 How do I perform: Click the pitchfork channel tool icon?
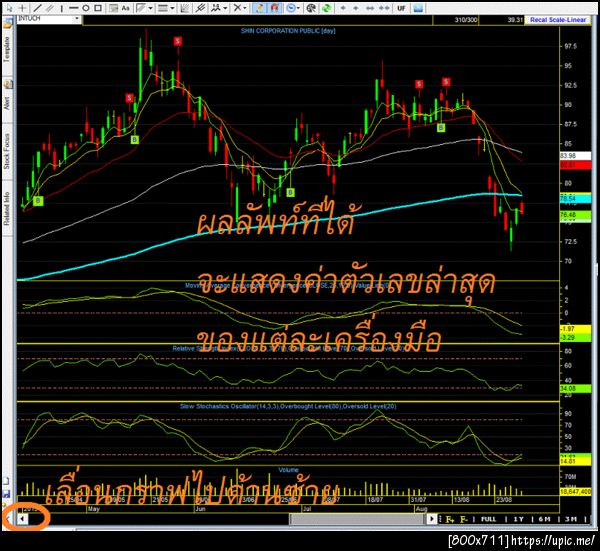pyautogui.click(x=200, y=8)
